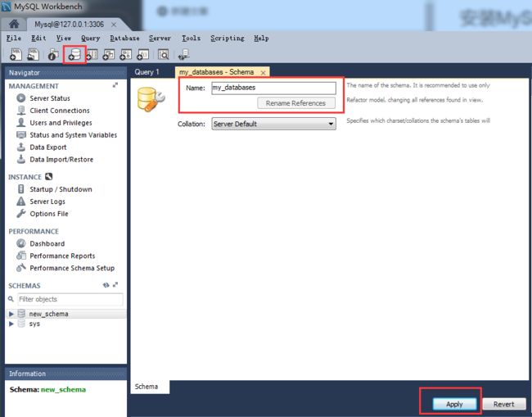
Task: Select the Mysql@127.0.0.1:3306 connection tab
Action: point(70,24)
